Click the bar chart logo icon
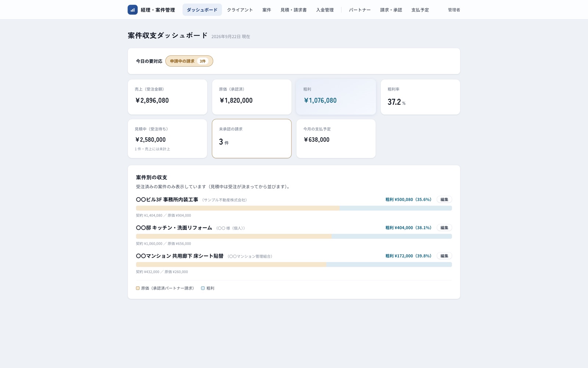 coord(133,10)
